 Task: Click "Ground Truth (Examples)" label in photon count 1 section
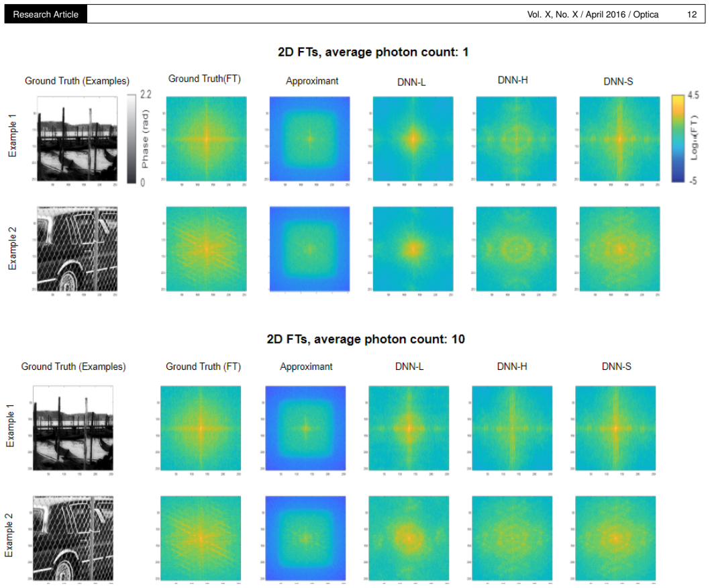pyautogui.click(x=77, y=81)
